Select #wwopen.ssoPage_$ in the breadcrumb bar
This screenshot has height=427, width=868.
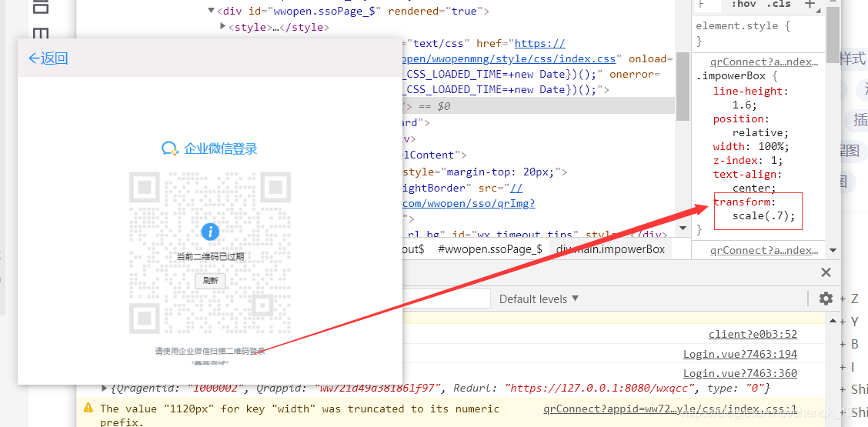[490, 249]
